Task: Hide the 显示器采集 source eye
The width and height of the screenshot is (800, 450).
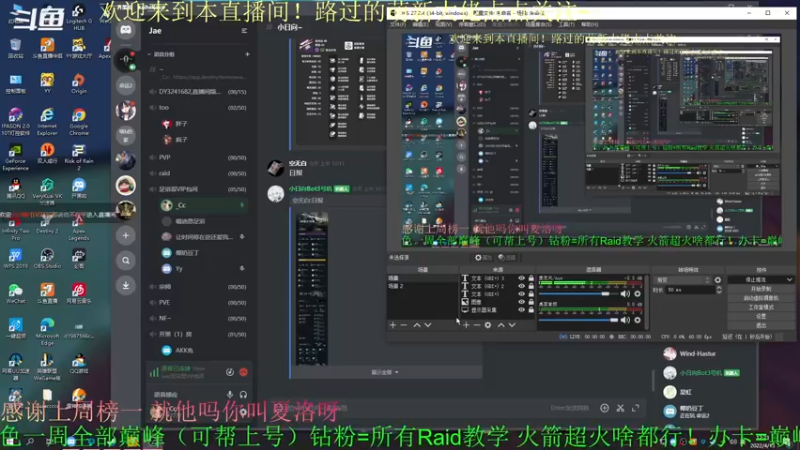Action: [521, 310]
